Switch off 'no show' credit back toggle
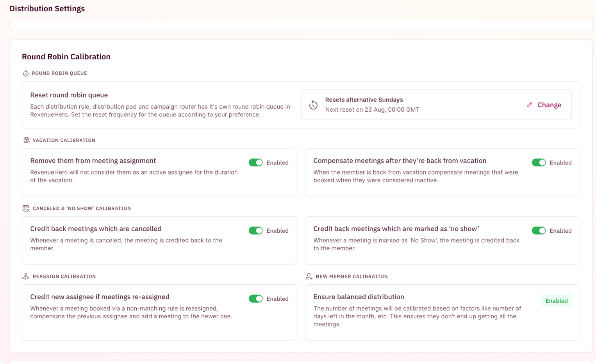 point(539,230)
